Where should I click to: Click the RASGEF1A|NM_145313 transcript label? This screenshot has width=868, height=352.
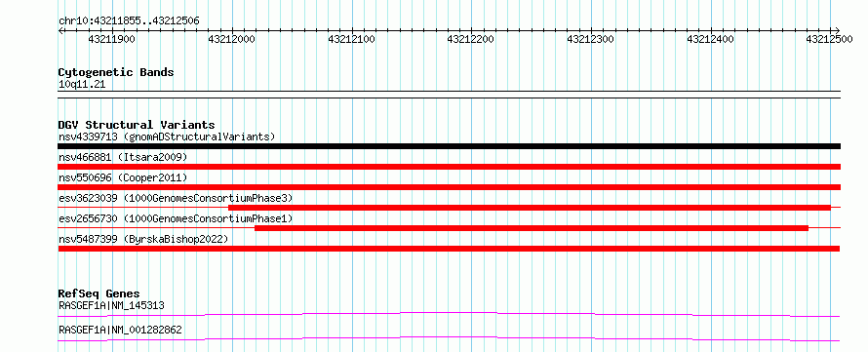pos(111,305)
